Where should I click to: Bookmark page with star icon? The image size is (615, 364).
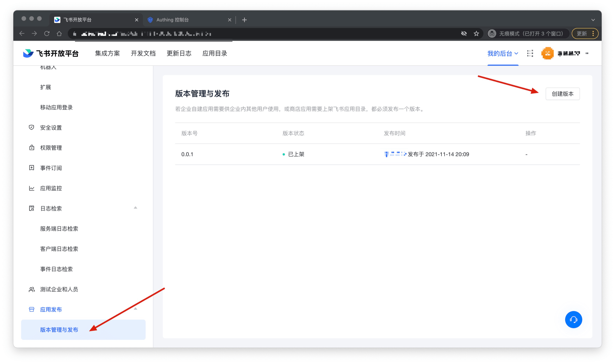(476, 34)
